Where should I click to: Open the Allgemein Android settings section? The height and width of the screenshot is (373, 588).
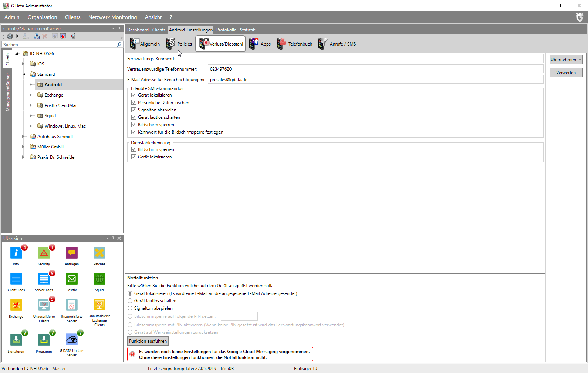[x=145, y=44]
